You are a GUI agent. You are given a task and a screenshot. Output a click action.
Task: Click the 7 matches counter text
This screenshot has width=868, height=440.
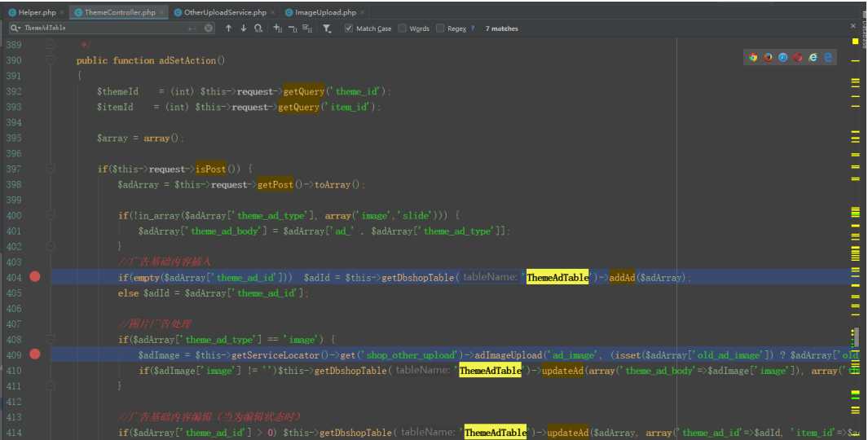coord(501,29)
